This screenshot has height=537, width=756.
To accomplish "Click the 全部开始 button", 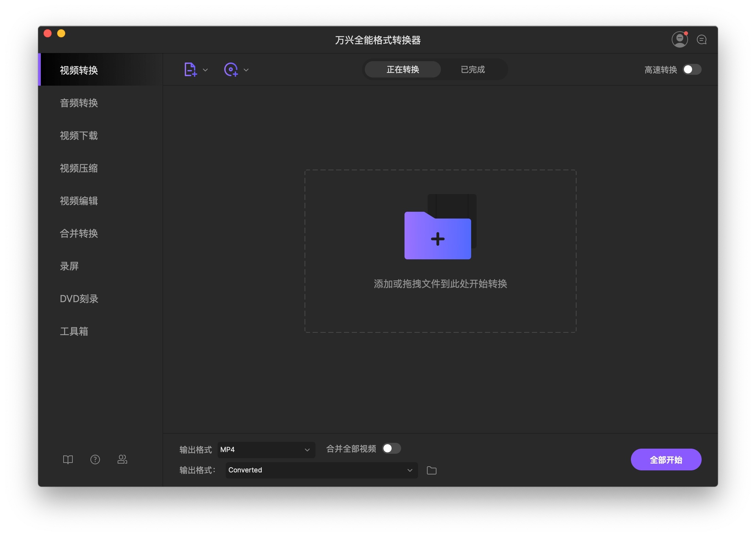I will tap(666, 460).
